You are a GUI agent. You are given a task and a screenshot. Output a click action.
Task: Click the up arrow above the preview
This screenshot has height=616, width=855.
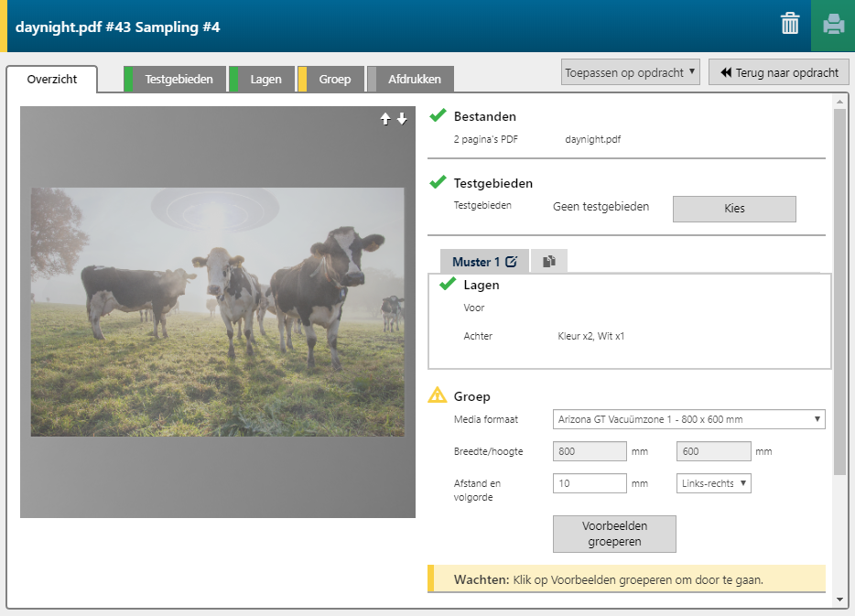385,119
